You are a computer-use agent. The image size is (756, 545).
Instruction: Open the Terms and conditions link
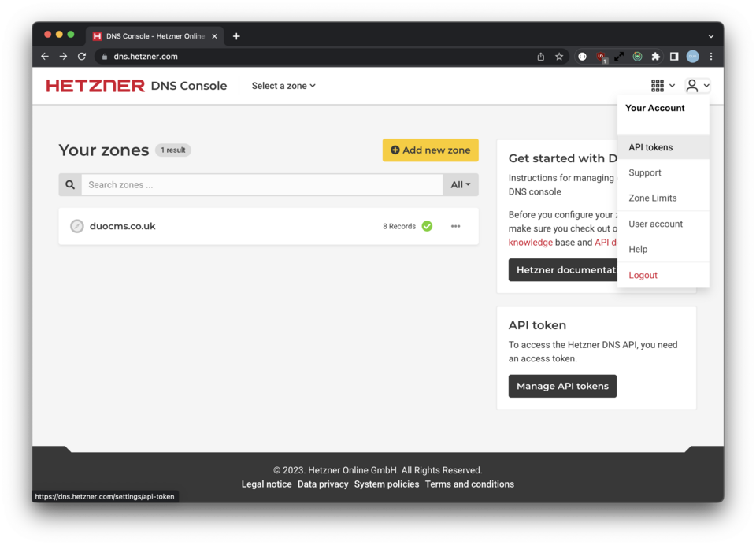pos(469,484)
